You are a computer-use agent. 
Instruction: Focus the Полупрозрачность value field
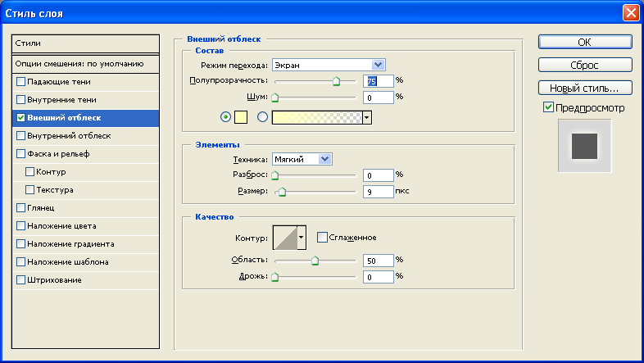click(x=379, y=81)
